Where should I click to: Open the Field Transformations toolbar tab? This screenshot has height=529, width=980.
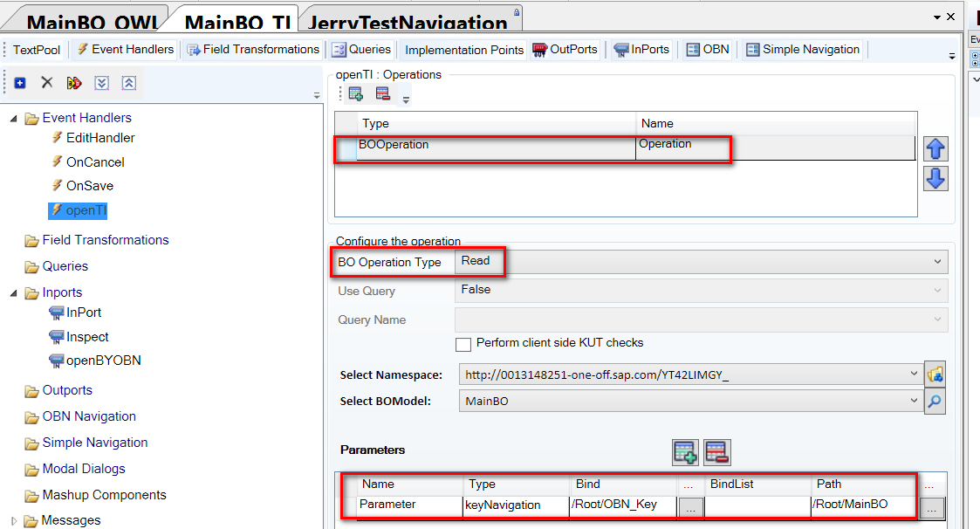pos(254,49)
